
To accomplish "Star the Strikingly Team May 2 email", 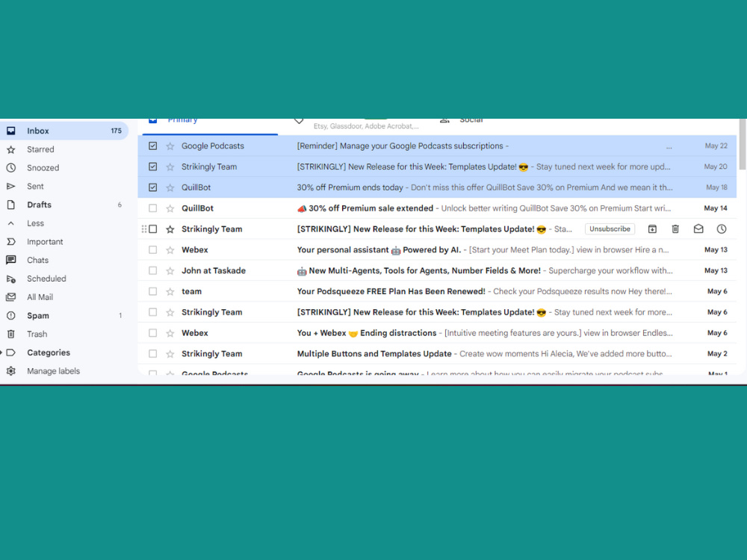I will click(170, 354).
